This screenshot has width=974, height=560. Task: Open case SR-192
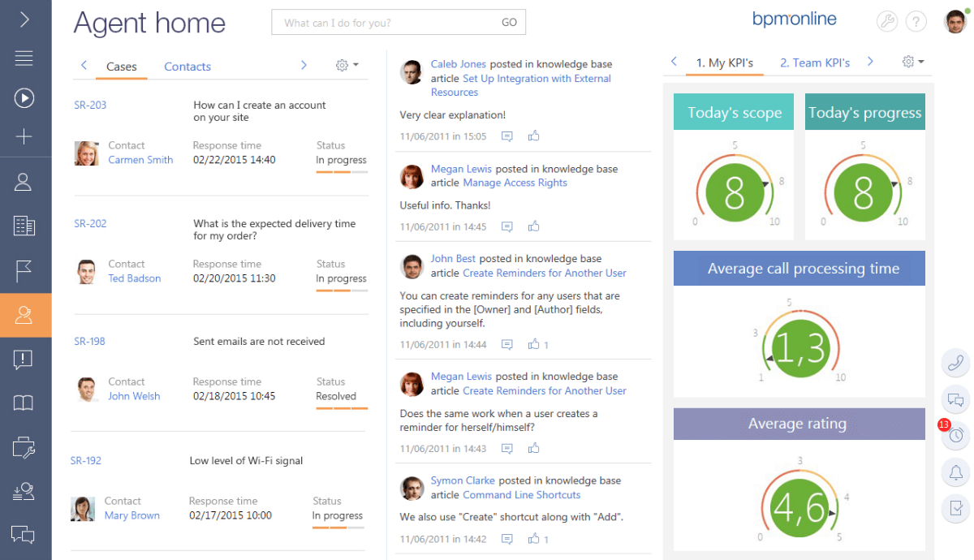[x=86, y=461]
